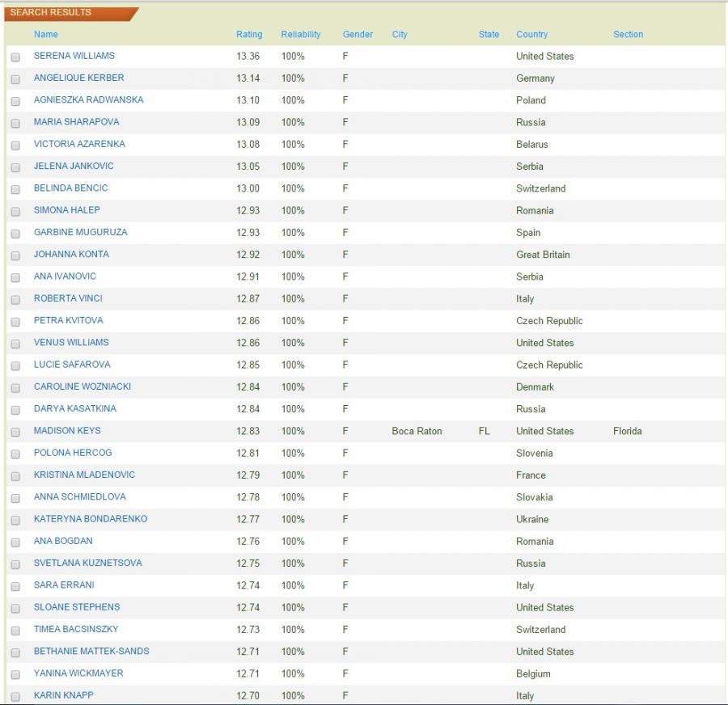Click the 12.70 rating value
The height and width of the screenshot is (705, 728).
(x=248, y=695)
